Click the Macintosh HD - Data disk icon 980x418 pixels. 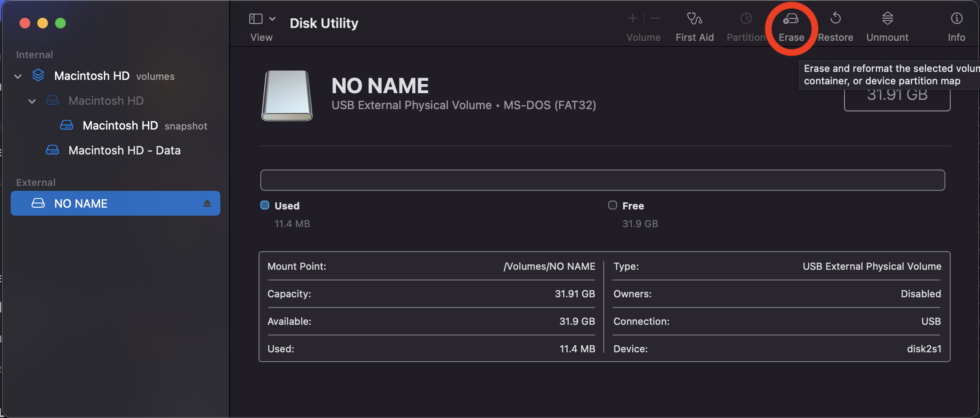(x=52, y=150)
